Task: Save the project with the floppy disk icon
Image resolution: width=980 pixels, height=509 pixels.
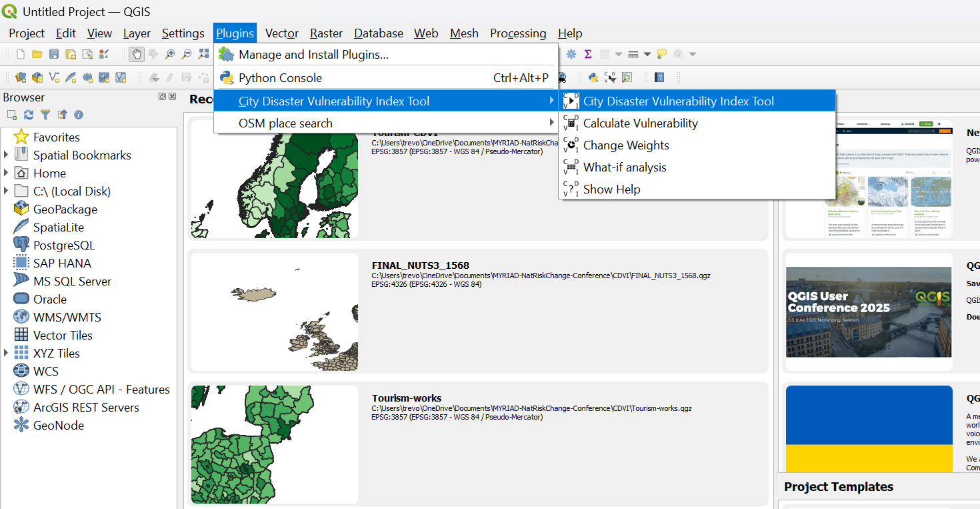Action: [54, 54]
